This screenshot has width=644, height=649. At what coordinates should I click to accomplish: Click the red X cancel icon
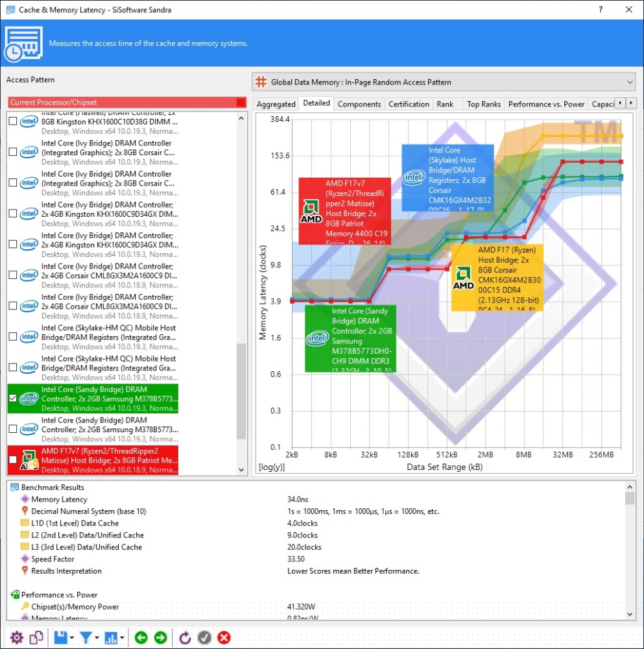coord(224,637)
